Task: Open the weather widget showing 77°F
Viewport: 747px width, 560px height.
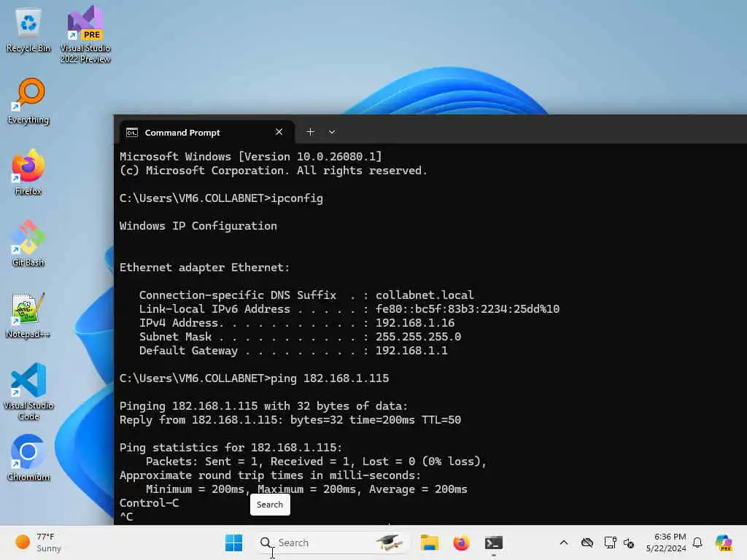Action: [x=38, y=542]
